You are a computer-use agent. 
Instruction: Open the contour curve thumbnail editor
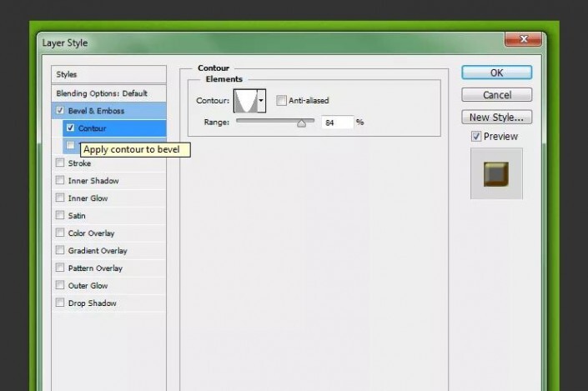pyautogui.click(x=245, y=101)
